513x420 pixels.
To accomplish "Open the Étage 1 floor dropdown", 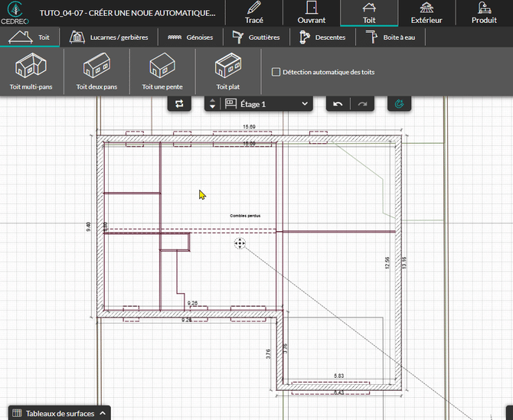I will coord(266,103).
